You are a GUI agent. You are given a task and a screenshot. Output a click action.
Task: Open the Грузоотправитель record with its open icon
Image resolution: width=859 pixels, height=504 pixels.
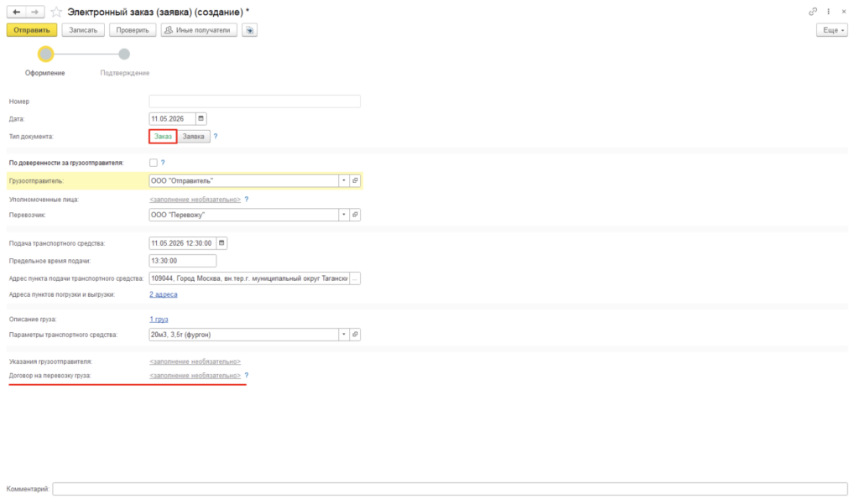pyautogui.click(x=355, y=181)
